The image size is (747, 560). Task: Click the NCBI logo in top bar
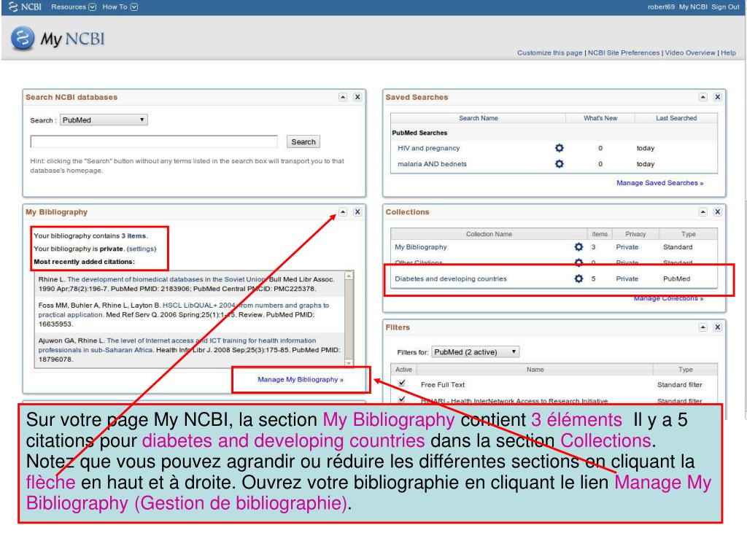tap(26, 7)
